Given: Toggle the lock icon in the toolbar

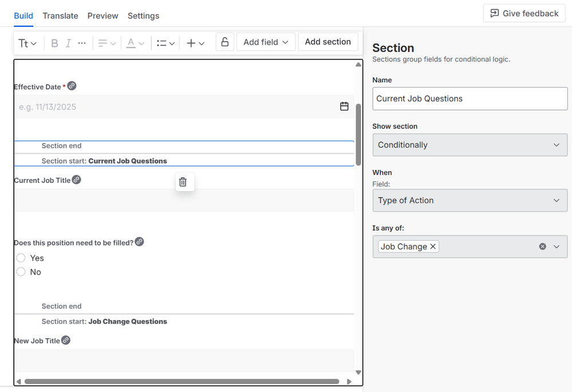Looking at the screenshot, I should pos(224,41).
